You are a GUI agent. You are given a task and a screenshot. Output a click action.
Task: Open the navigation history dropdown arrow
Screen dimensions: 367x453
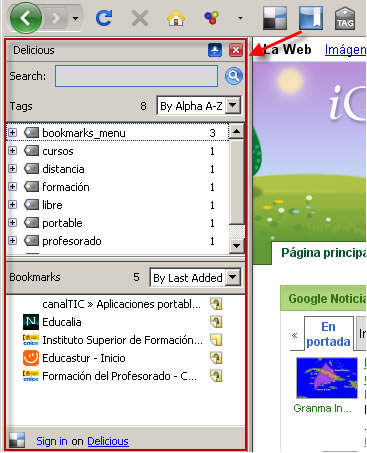[x=76, y=18]
